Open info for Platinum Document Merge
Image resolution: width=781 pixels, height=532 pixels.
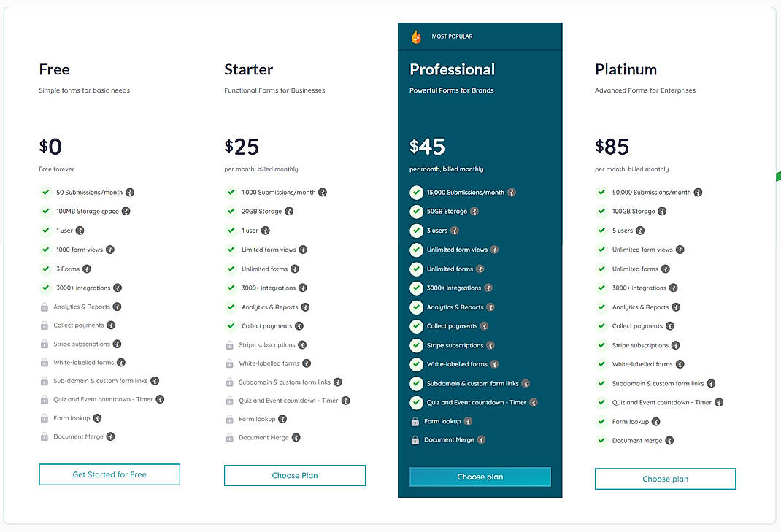click(669, 440)
